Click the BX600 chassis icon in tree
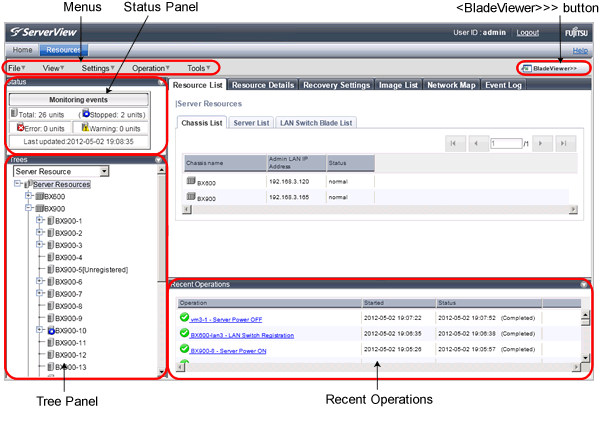Viewport: 601px width, 422px height. (x=39, y=197)
